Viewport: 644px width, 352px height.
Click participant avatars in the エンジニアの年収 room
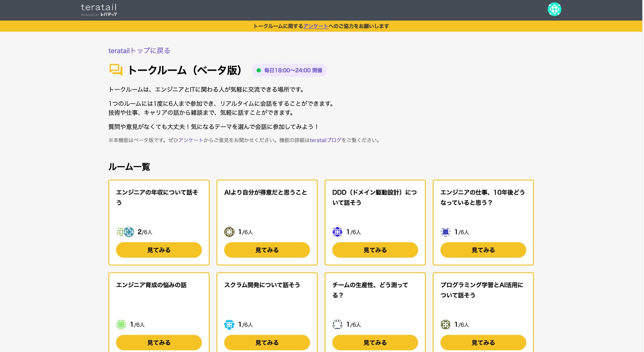(125, 232)
